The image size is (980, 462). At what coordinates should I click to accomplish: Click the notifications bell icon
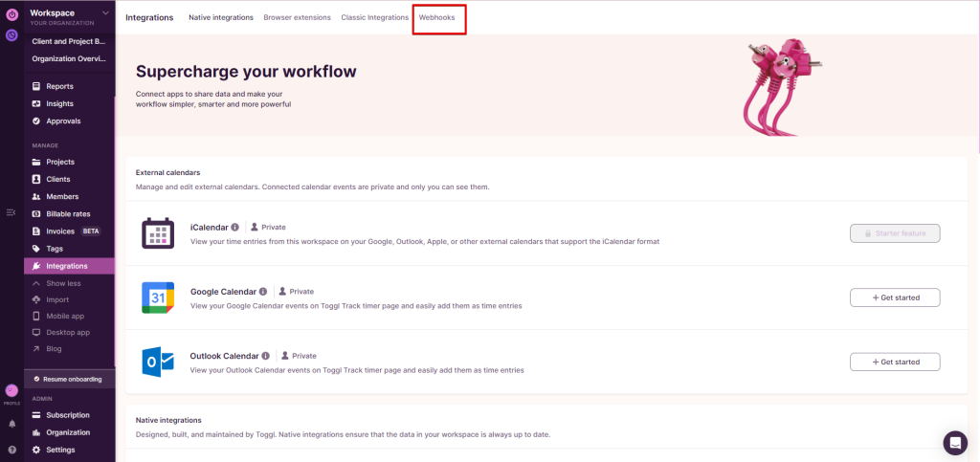(11, 423)
